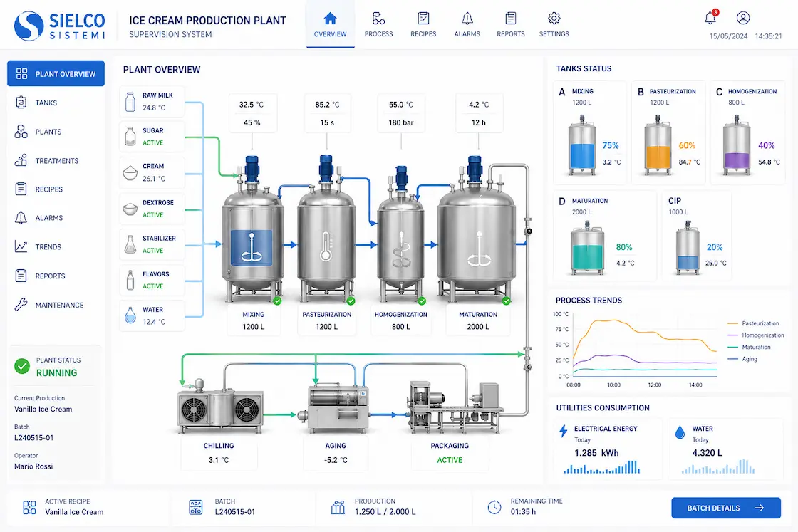Open Tank A Mixing status card

point(590,132)
